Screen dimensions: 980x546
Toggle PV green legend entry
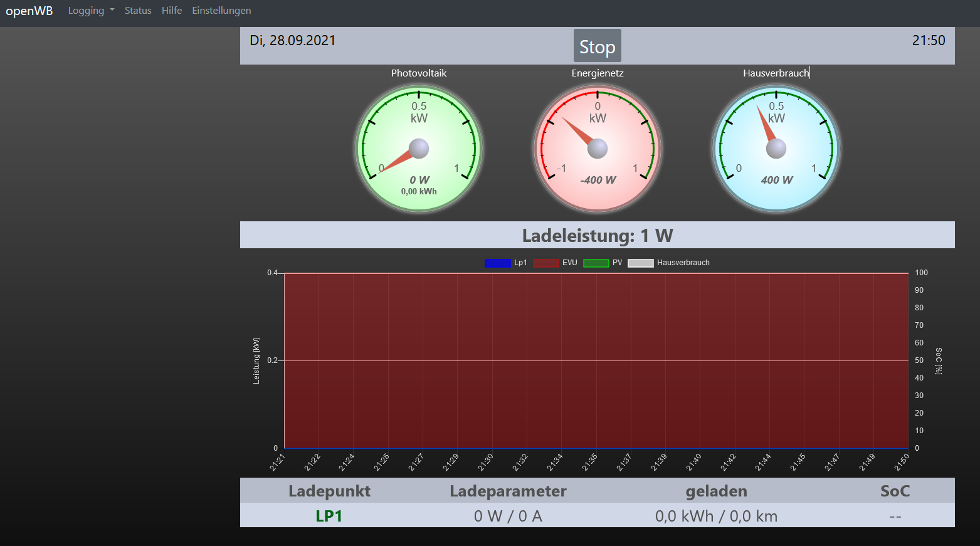(603, 263)
